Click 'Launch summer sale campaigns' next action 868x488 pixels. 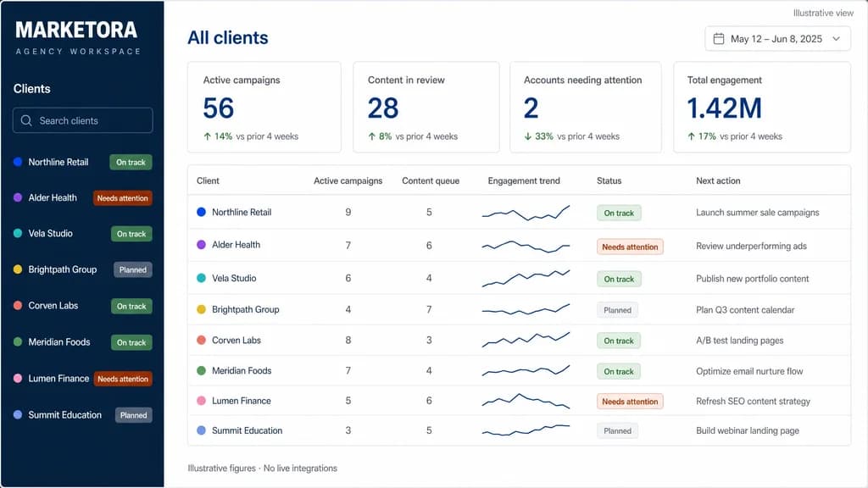757,213
